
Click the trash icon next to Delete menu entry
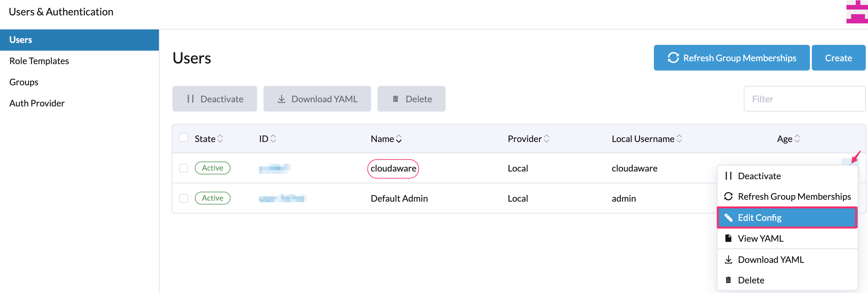[728, 280]
